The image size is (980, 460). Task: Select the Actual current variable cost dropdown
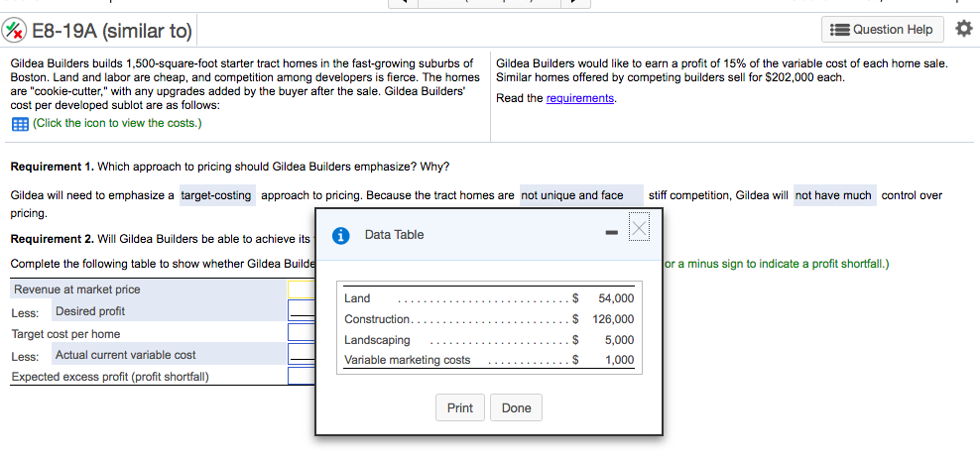click(170, 355)
